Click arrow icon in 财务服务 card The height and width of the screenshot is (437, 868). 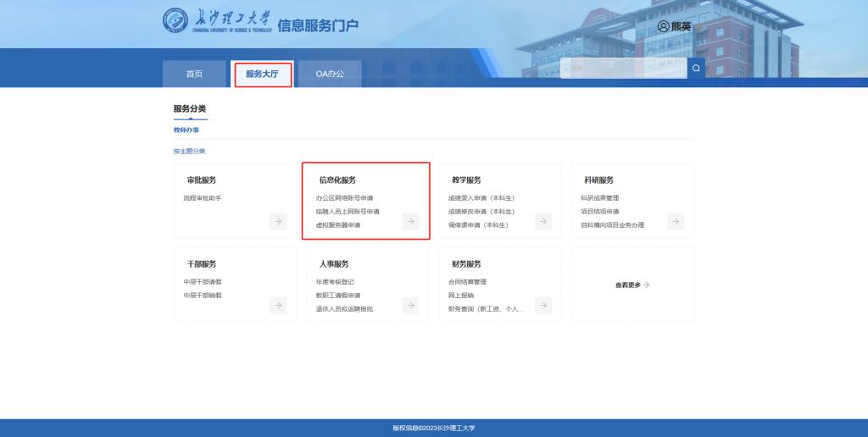542,305
